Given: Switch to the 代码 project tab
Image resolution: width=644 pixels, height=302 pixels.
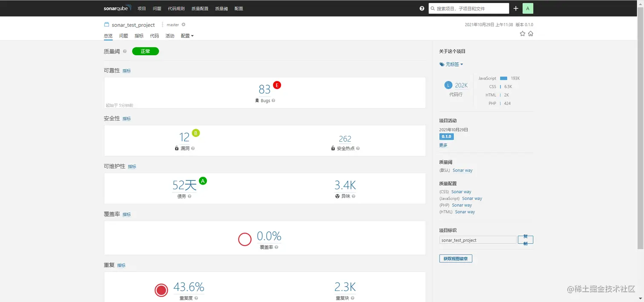Looking at the screenshot, I should (x=154, y=36).
